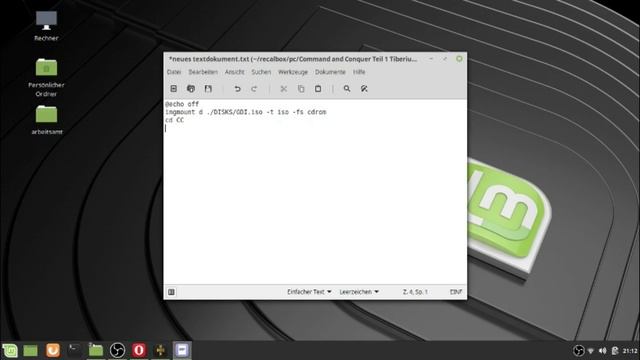Open the Ansicht menu
Viewport: 640px width, 360px height.
pos(235,72)
